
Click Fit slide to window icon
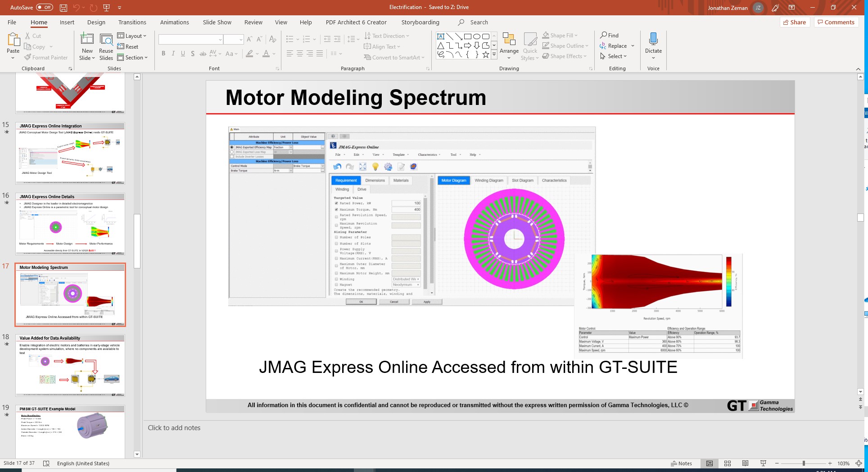click(859, 463)
